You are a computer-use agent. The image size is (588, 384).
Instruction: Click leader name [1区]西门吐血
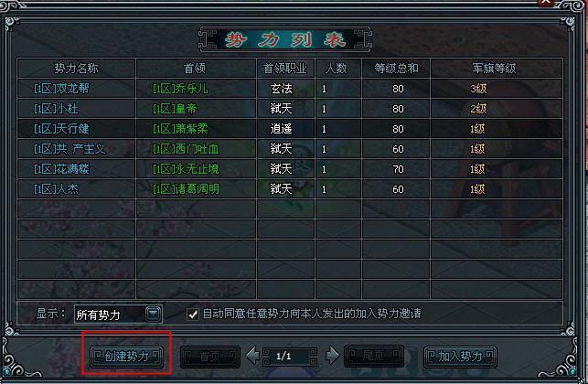pyautogui.click(x=186, y=149)
